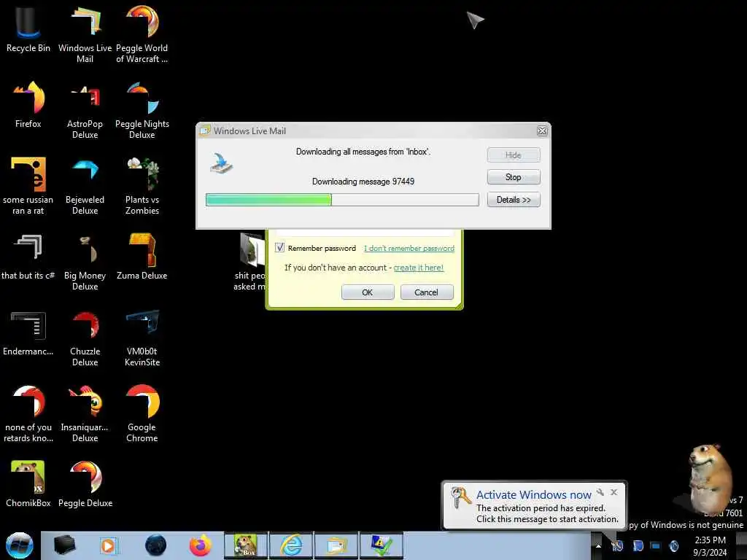The height and width of the screenshot is (560, 747).
Task: Select the Big Money Deluxe desktop icon
Action: pyautogui.click(x=85, y=261)
